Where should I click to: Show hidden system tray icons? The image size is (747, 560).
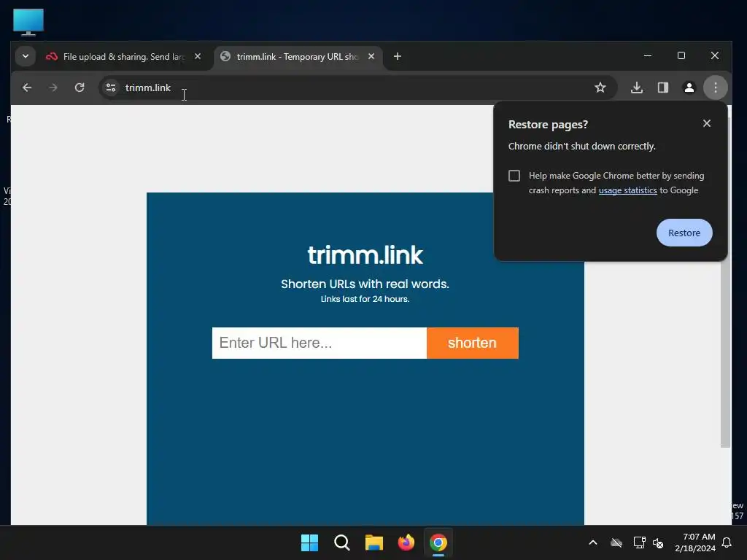pyautogui.click(x=593, y=542)
